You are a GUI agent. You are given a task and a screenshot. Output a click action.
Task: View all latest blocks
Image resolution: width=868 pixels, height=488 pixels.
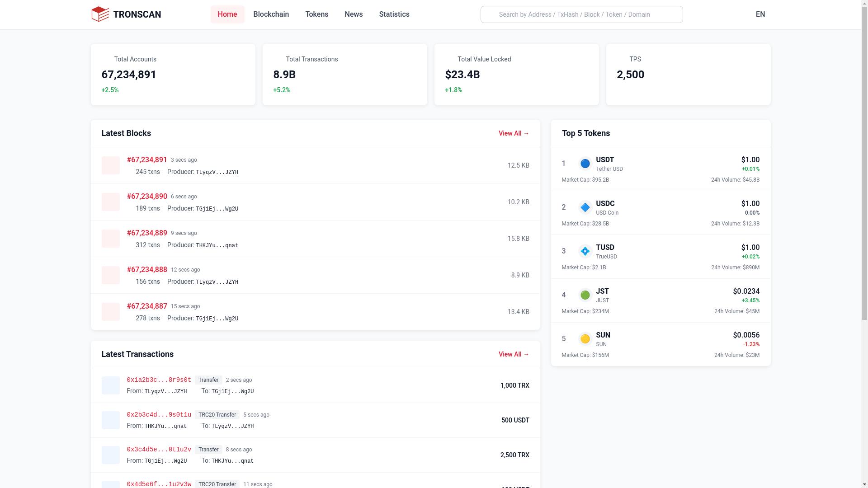[x=514, y=133]
